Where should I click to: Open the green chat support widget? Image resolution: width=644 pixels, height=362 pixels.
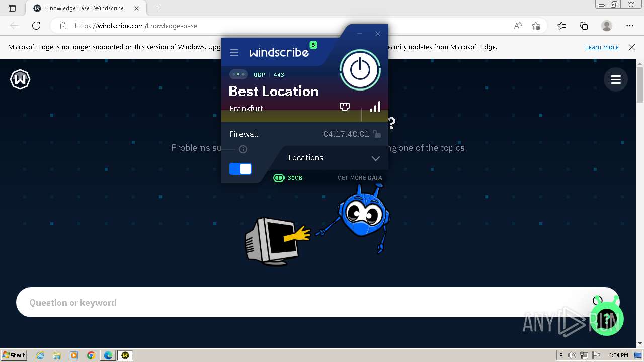[606, 318]
